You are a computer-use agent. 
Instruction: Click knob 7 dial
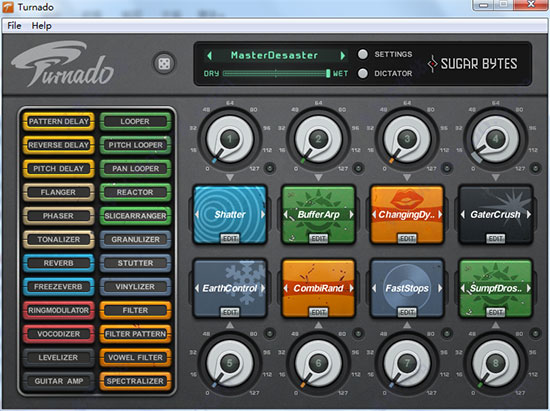407,363
